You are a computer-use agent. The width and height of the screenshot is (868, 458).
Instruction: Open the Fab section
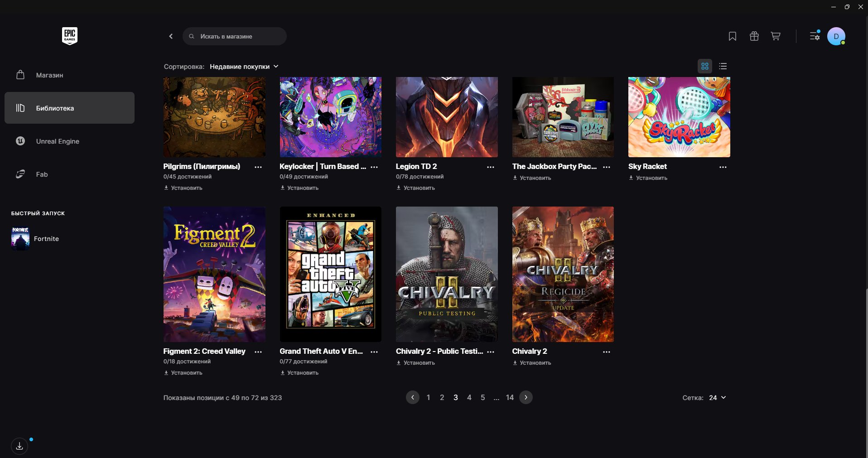coord(69,174)
